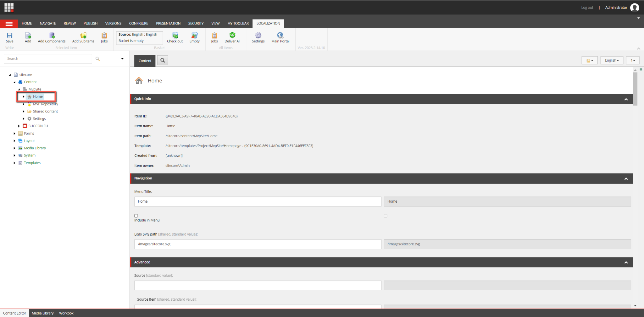
Task: Click the Source field input
Action: pyautogui.click(x=258, y=286)
